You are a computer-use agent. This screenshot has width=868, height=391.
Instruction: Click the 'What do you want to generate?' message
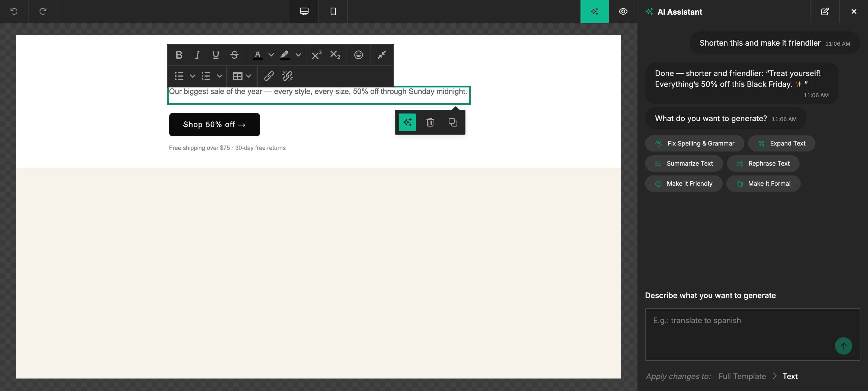pos(726,118)
